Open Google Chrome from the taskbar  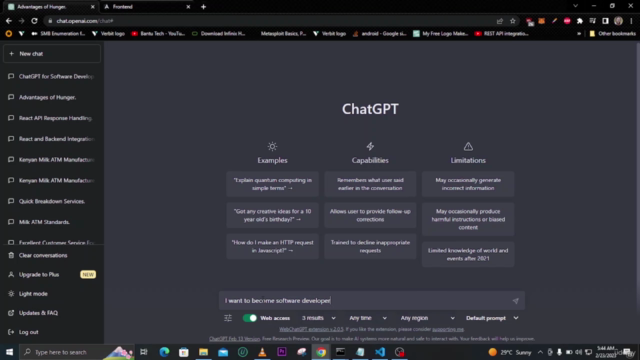321,352
